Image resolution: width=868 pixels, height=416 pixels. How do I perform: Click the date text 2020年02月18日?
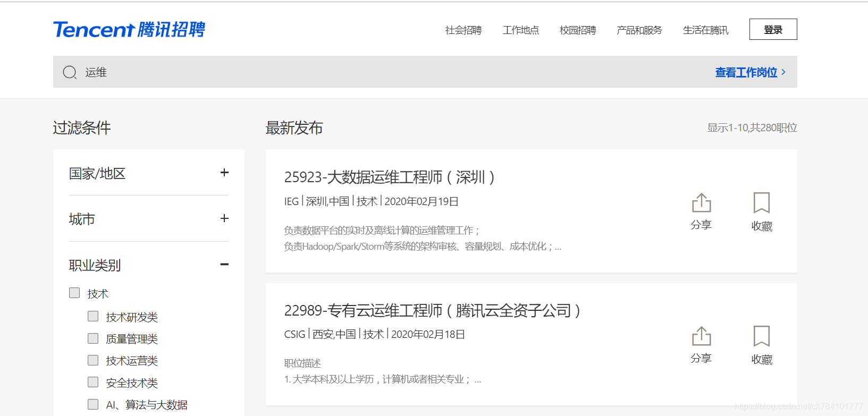coord(428,334)
